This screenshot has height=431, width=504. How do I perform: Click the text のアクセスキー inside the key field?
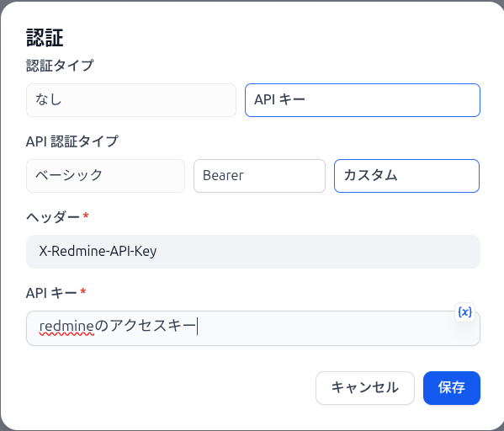click(x=146, y=326)
